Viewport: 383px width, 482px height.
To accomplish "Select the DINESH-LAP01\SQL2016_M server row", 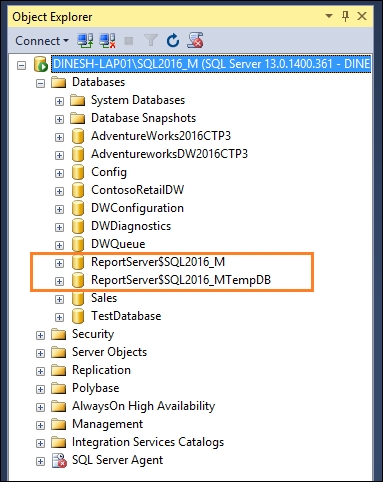I will 211,64.
